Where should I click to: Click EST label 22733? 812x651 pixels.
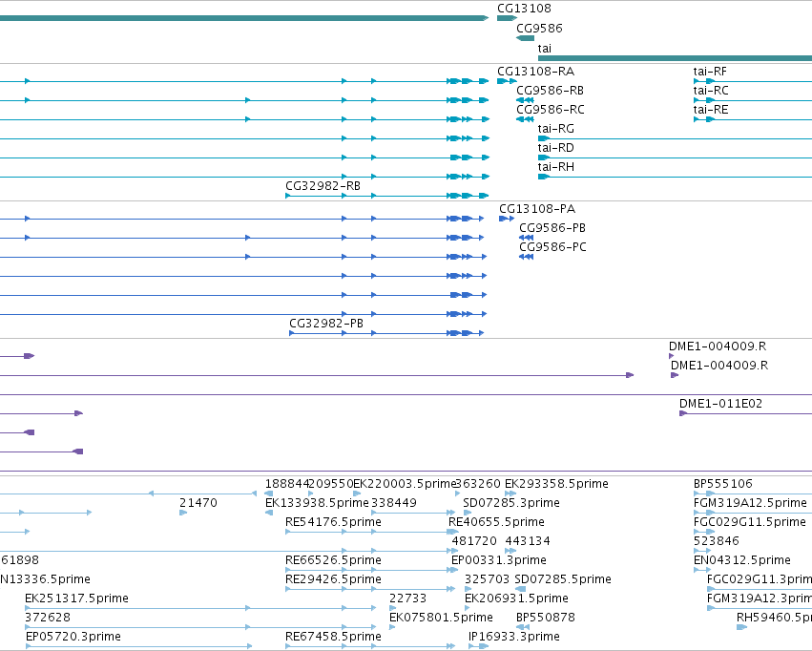(x=408, y=598)
